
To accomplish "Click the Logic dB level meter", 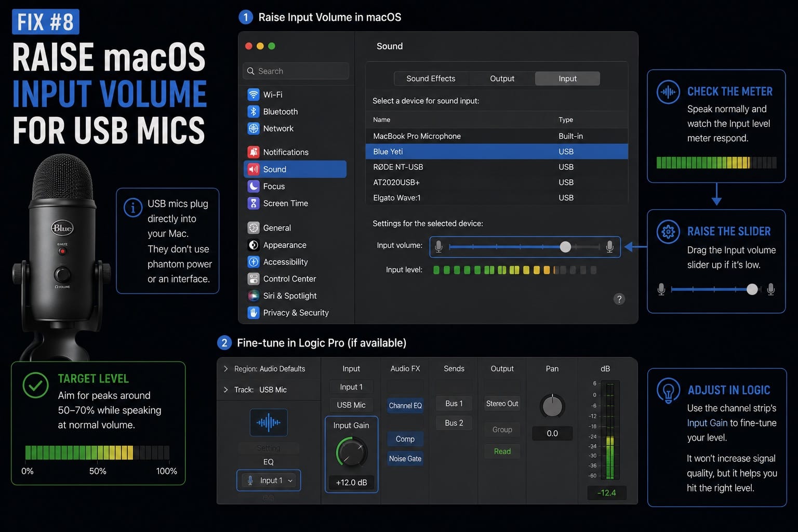I will [x=610, y=431].
